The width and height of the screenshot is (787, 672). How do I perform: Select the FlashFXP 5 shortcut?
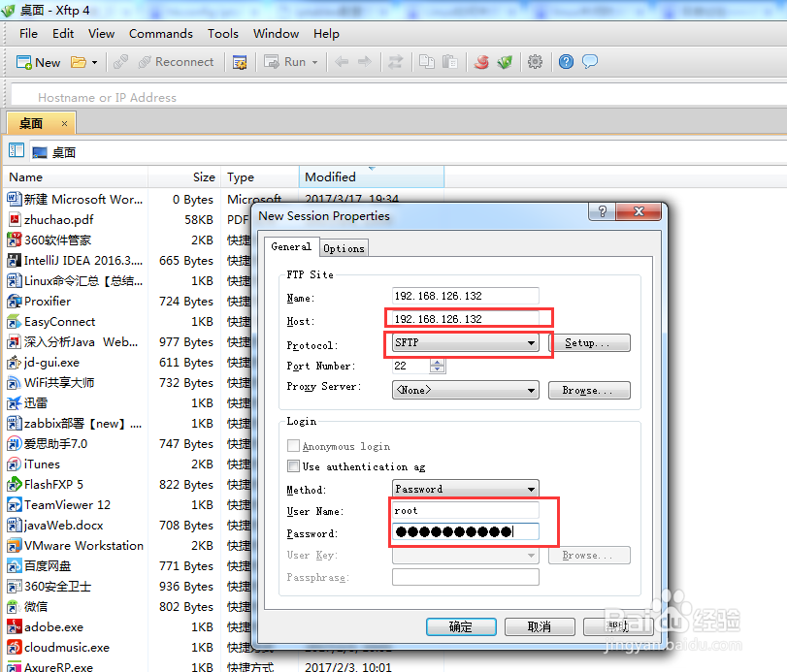53,485
